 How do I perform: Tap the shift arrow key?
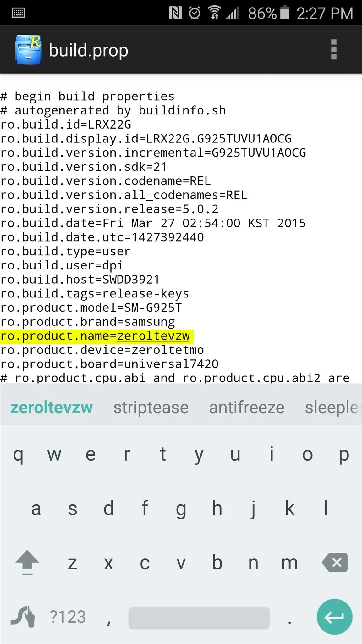27,563
